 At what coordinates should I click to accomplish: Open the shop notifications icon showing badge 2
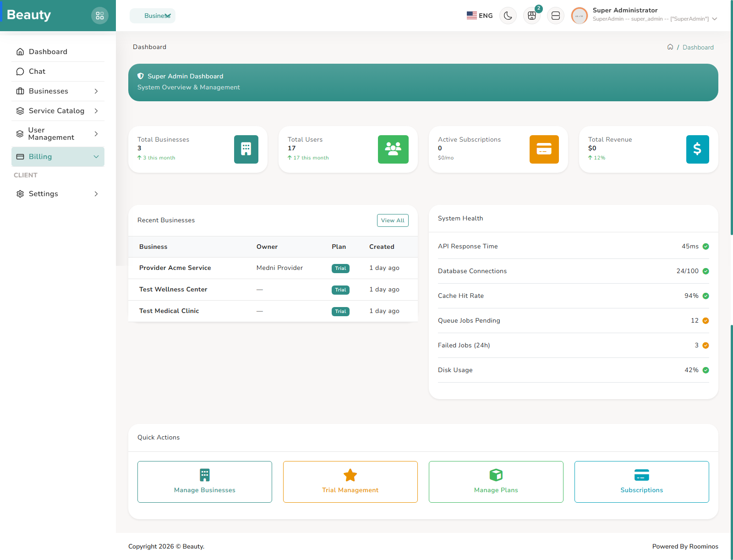point(531,15)
